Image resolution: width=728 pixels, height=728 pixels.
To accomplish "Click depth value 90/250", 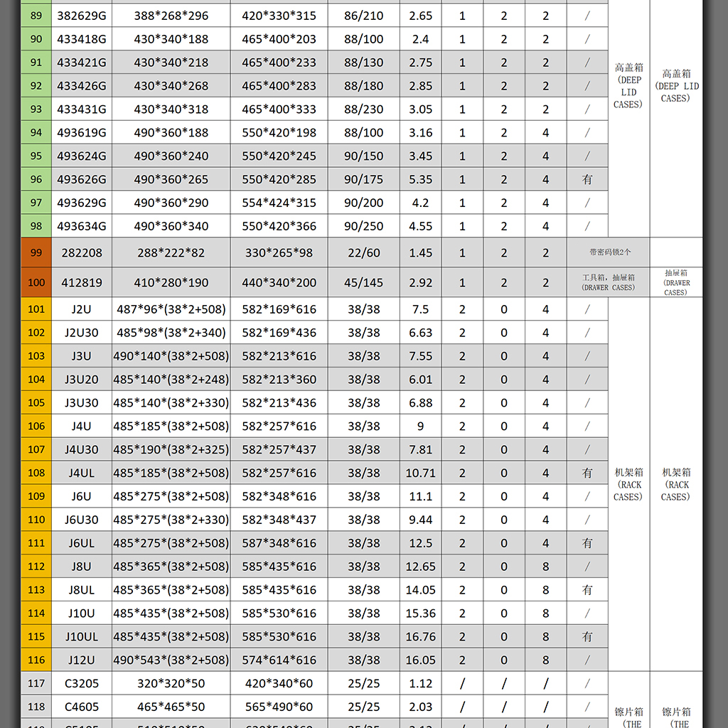I will [363, 226].
